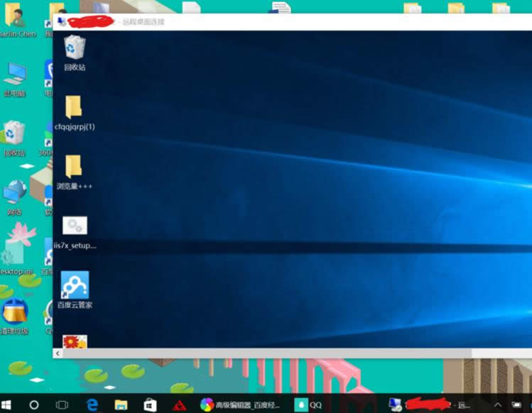
Task: Click Remote Desktop Connection title bar icon
Action: (x=62, y=22)
